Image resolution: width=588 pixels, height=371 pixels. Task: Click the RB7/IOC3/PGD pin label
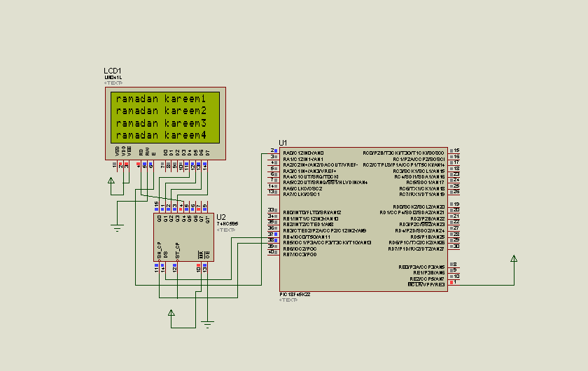[300, 254]
